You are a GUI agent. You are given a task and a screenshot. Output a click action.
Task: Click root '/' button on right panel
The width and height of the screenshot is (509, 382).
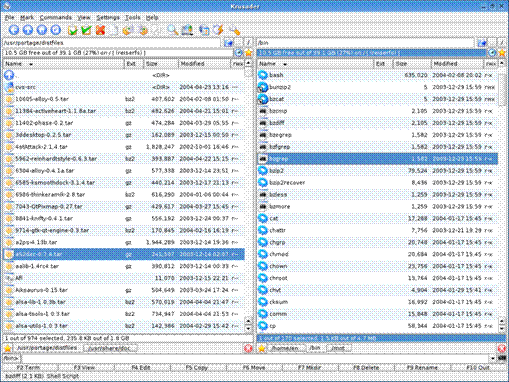click(502, 42)
